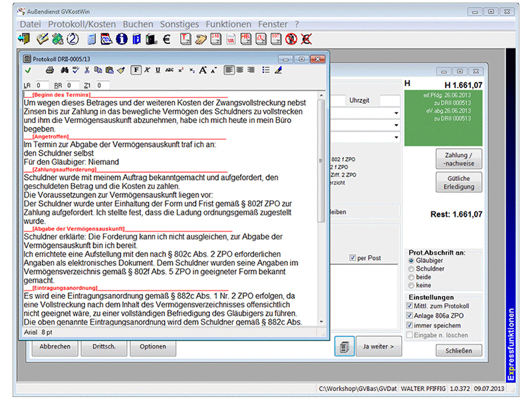532x399 pixels.
Task: Toggle bold formatting in protocol editor
Action: [x=136, y=70]
